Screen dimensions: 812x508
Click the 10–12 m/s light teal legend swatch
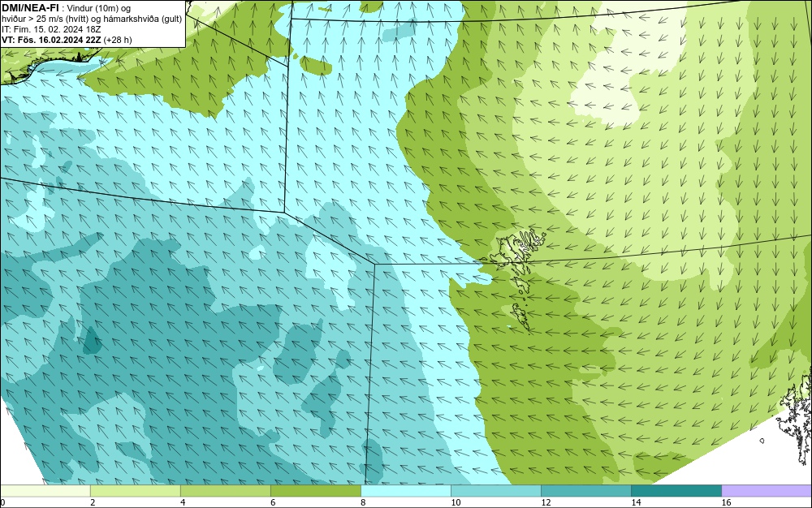tap(495, 491)
